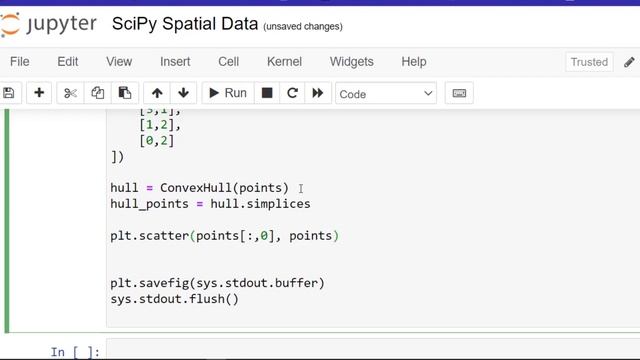
Task: Place cursor on hull = ConvexHull(points) line
Action: (199, 188)
